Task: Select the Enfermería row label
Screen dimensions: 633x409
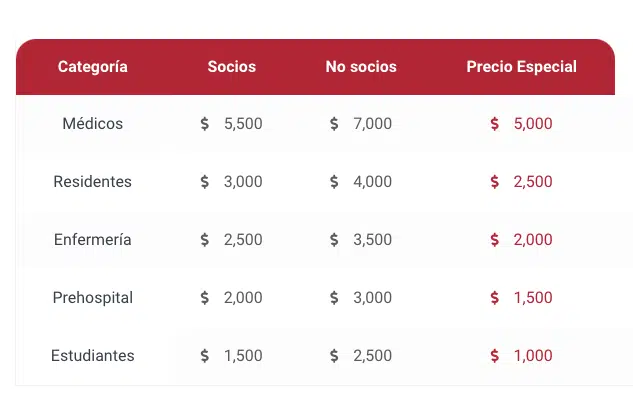Action: [x=92, y=240]
